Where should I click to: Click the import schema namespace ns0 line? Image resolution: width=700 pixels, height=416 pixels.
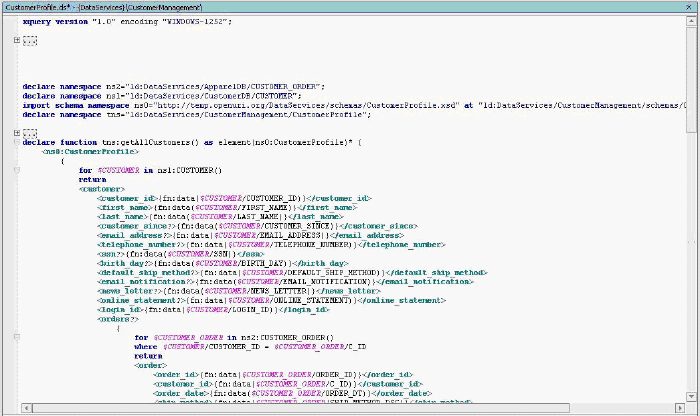coord(354,105)
